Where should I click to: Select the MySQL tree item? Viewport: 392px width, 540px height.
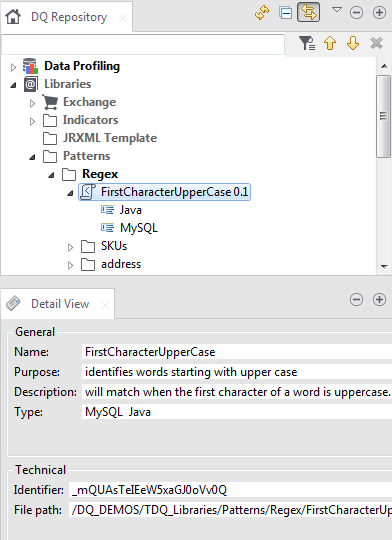click(139, 228)
